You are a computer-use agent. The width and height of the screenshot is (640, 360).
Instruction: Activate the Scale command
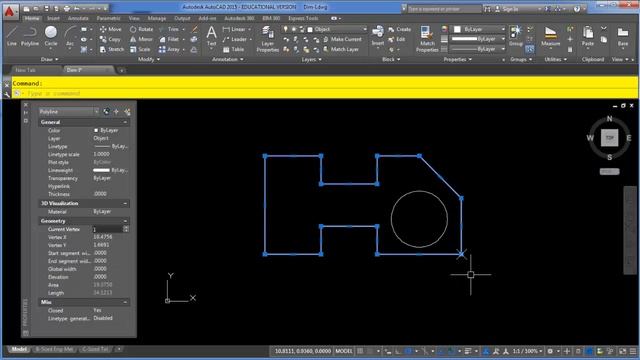pos(140,49)
